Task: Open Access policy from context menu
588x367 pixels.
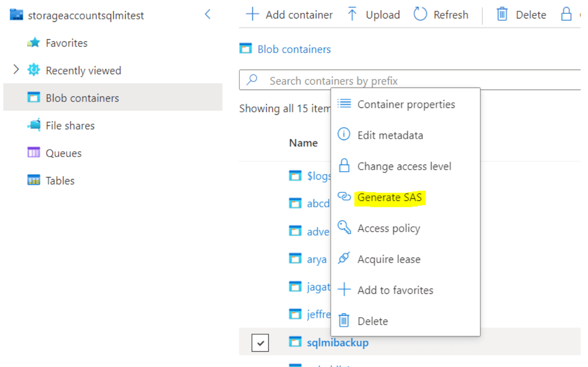Action: click(x=388, y=228)
